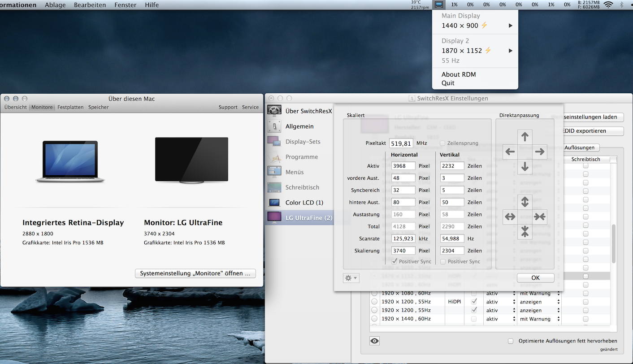This screenshot has height=364, width=633.
Task: Tick Schreibtisch checkbox for 1920 × 1440 row
Action: coord(585,319)
